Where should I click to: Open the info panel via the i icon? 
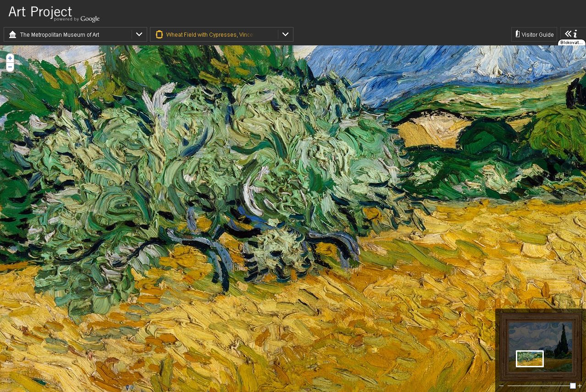[x=575, y=34]
